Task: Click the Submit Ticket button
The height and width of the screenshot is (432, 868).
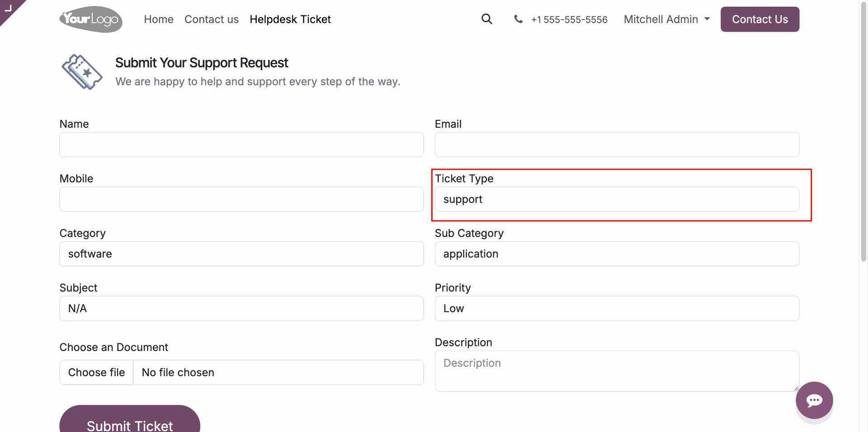Action: coord(130,421)
